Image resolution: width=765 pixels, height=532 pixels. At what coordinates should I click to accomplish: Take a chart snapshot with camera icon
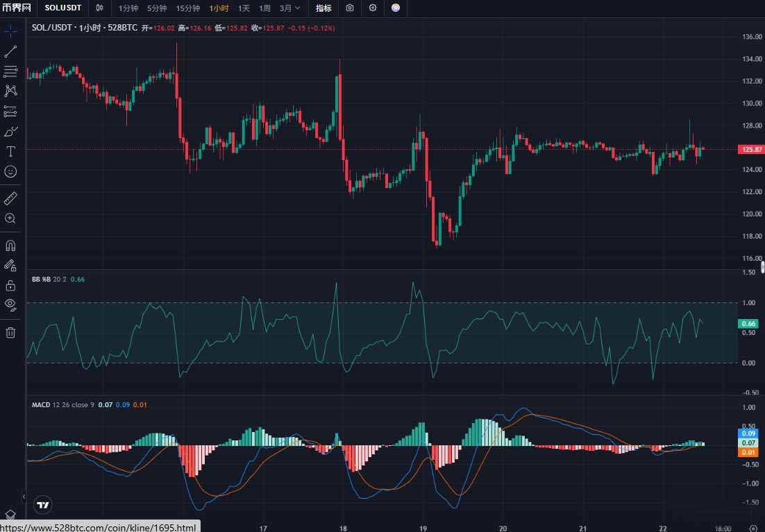point(350,8)
